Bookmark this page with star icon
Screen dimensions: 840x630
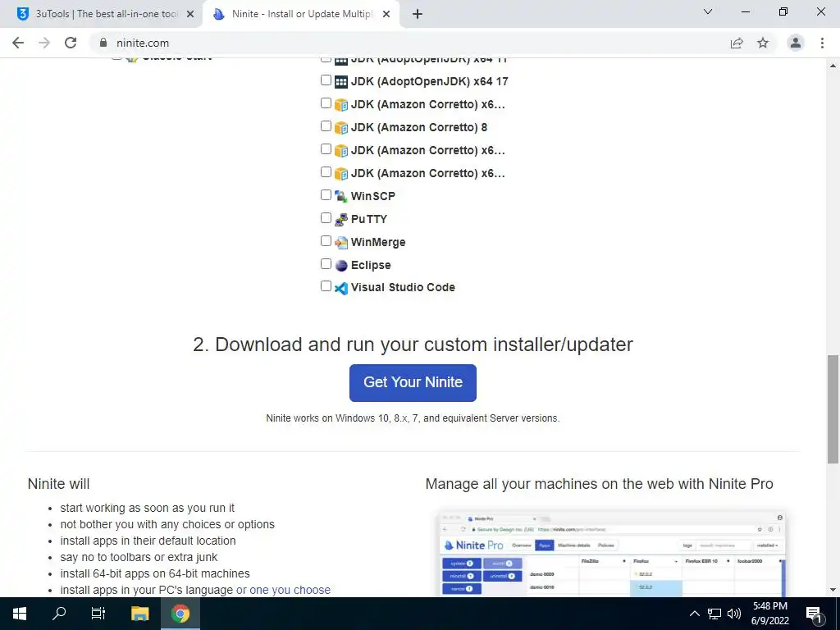[x=763, y=43]
